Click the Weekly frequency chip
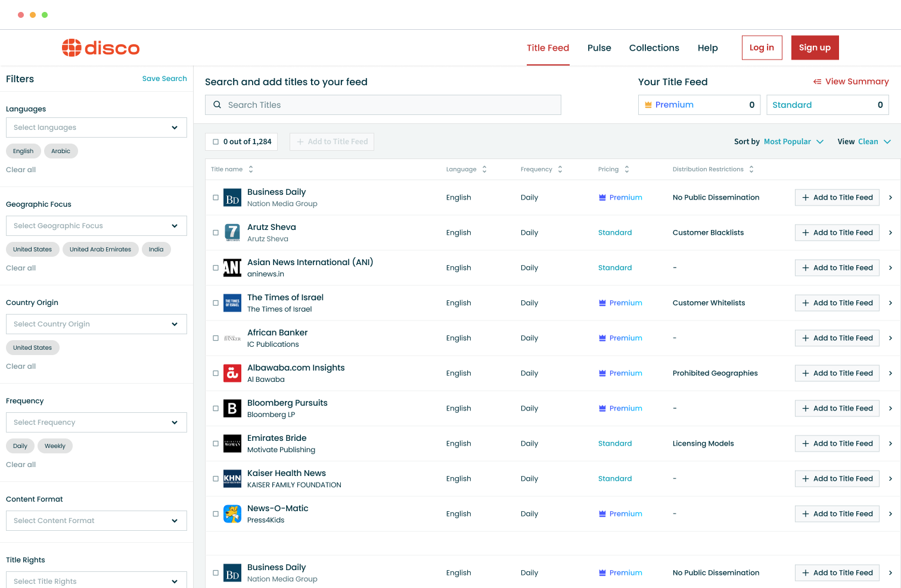The height and width of the screenshot is (588, 901). click(55, 446)
